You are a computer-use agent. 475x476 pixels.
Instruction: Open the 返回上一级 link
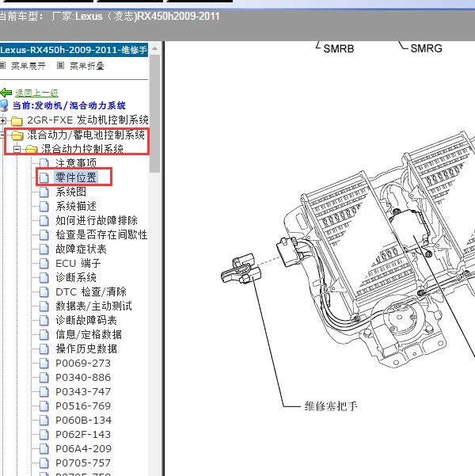click(x=36, y=93)
